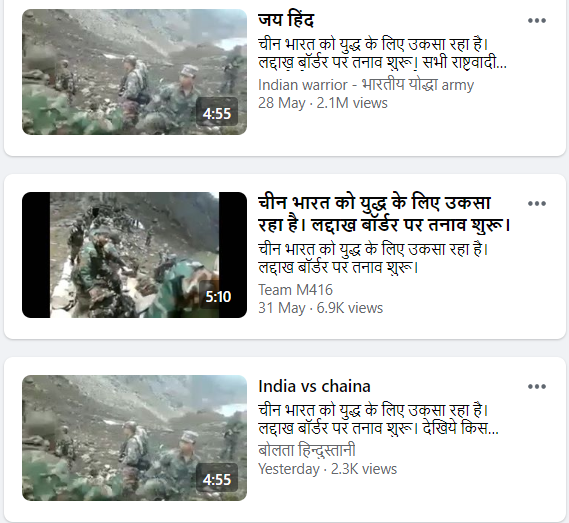
Task: Play the Team M416 video thumbnail
Action: click(x=134, y=255)
